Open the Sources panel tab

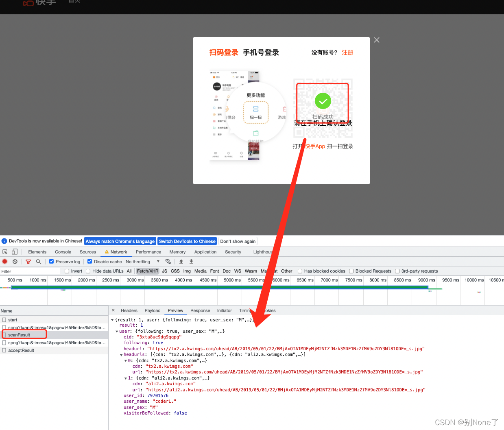88,252
